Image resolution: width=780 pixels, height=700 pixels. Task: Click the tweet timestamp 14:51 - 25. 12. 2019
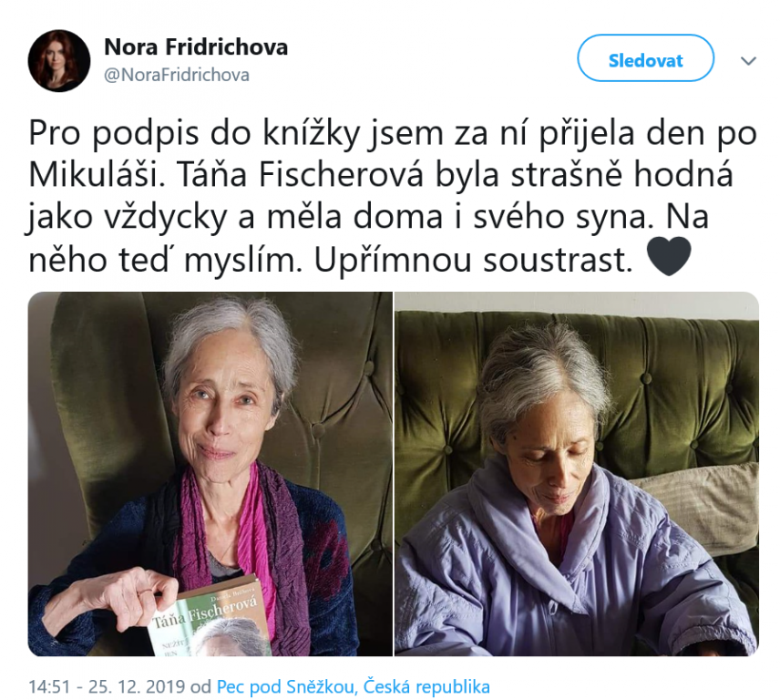point(107,686)
